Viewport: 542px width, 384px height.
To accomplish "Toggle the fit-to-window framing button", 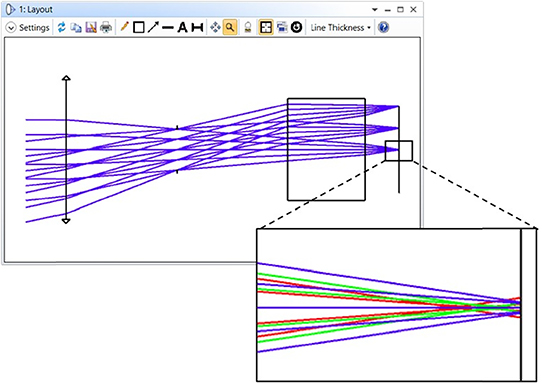I will click(266, 27).
